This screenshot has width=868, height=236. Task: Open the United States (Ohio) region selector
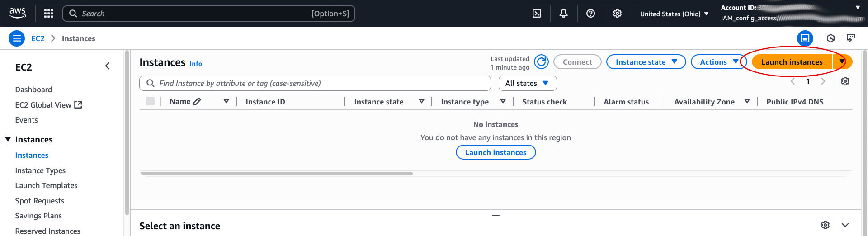(674, 14)
